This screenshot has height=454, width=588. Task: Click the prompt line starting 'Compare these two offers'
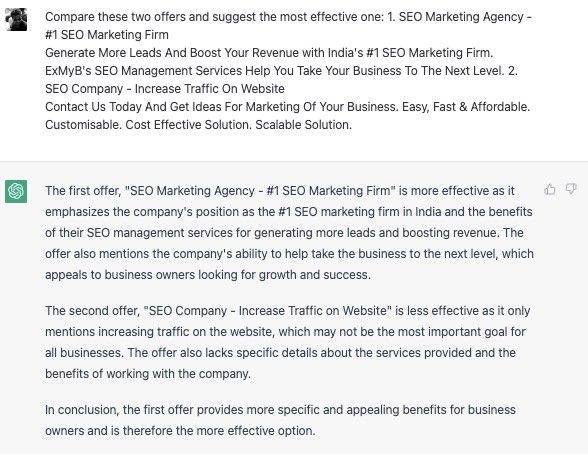pyautogui.click(x=288, y=17)
